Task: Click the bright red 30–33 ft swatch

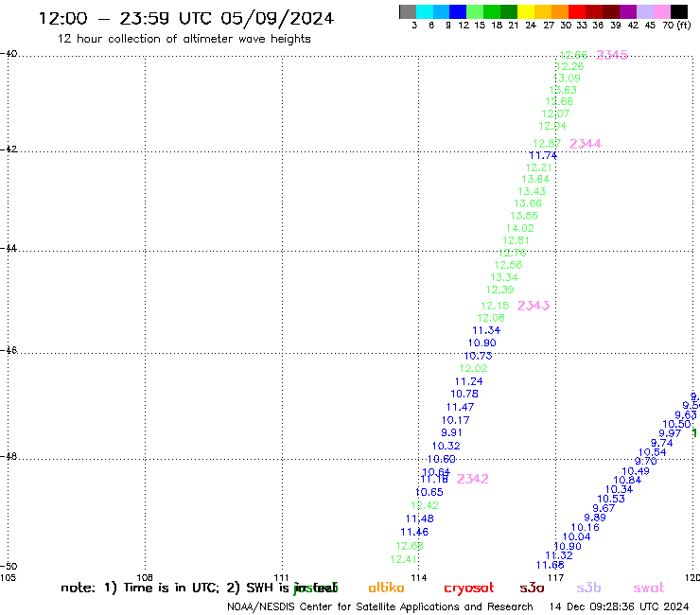Action: pyautogui.click(x=576, y=11)
